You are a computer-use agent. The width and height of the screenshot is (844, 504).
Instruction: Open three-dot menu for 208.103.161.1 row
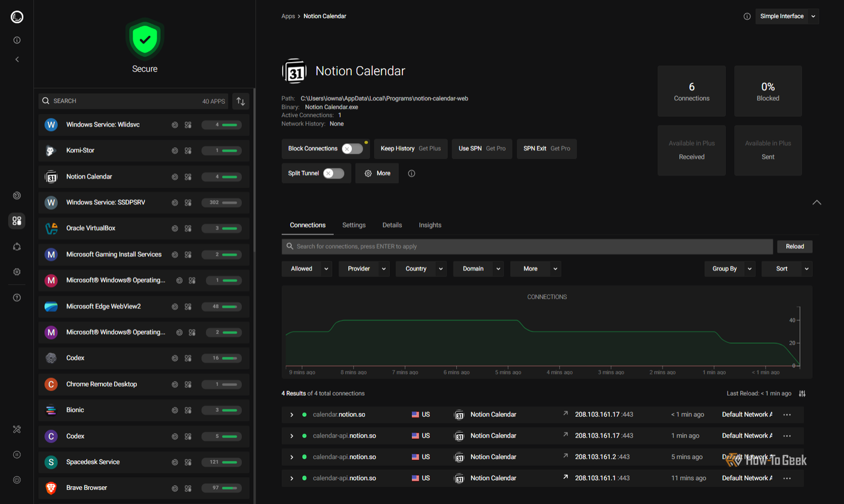(787, 478)
